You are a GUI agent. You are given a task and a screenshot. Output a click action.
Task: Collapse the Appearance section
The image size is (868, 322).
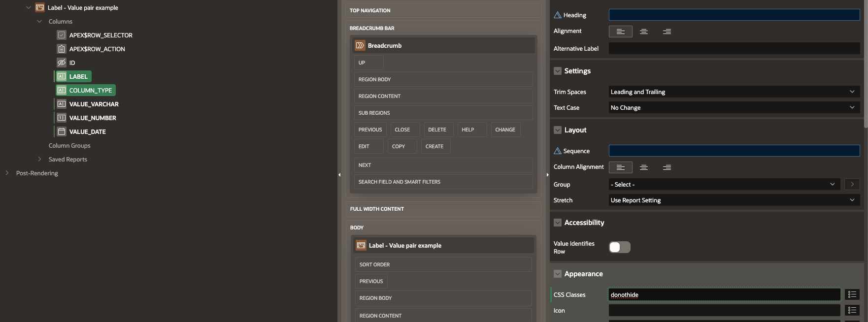(558, 274)
